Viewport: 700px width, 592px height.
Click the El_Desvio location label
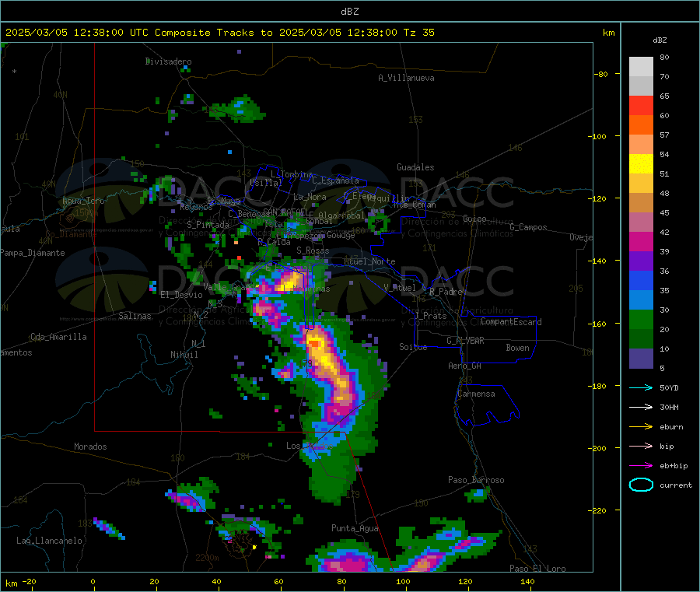pyautogui.click(x=181, y=295)
